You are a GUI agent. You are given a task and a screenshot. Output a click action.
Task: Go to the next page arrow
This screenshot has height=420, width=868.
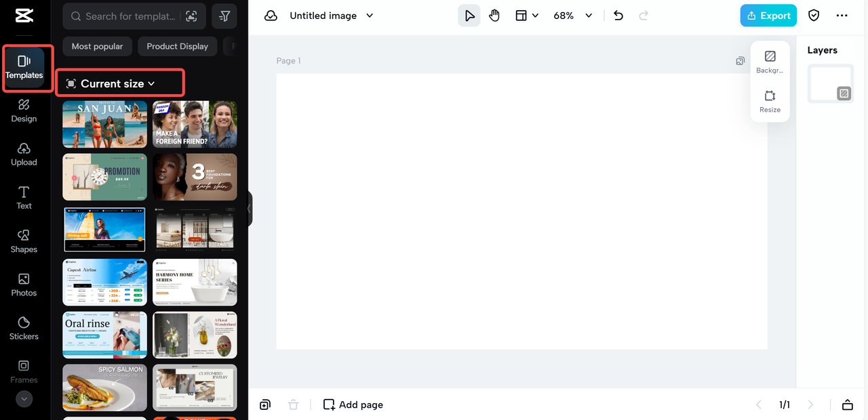coord(810,404)
